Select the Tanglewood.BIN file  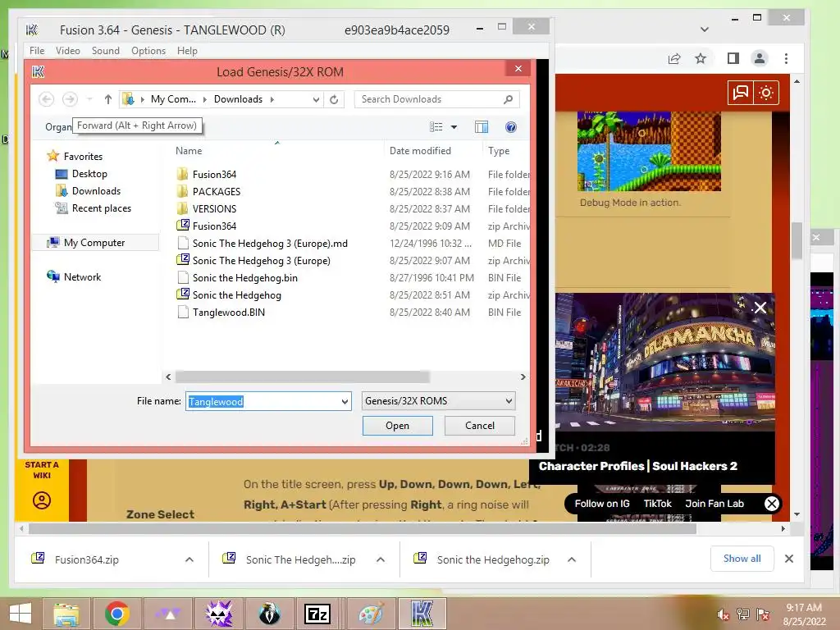(229, 313)
